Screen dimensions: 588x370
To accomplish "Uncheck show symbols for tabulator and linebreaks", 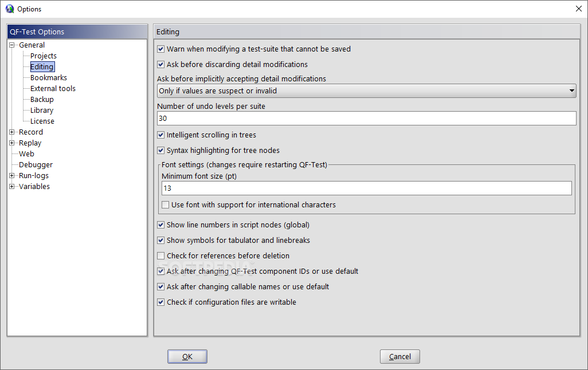I will click(x=161, y=241).
